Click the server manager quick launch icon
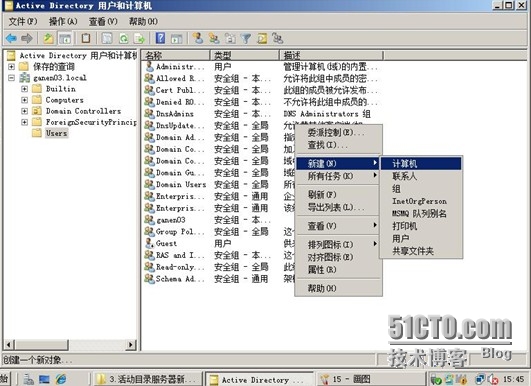This screenshot has width=531, height=386. pyautogui.click(x=28, y=379)
